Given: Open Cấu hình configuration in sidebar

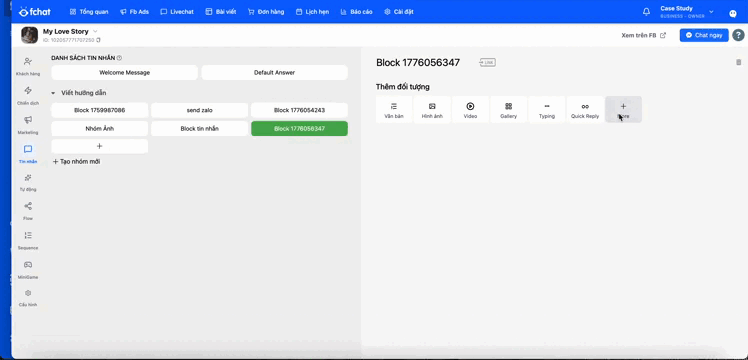Looking at the screenshot, I should (x=28, y=298).
